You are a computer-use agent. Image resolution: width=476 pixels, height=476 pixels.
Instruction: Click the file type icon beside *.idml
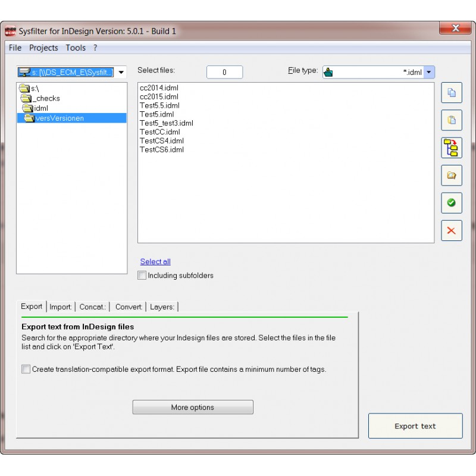(328, 72)
